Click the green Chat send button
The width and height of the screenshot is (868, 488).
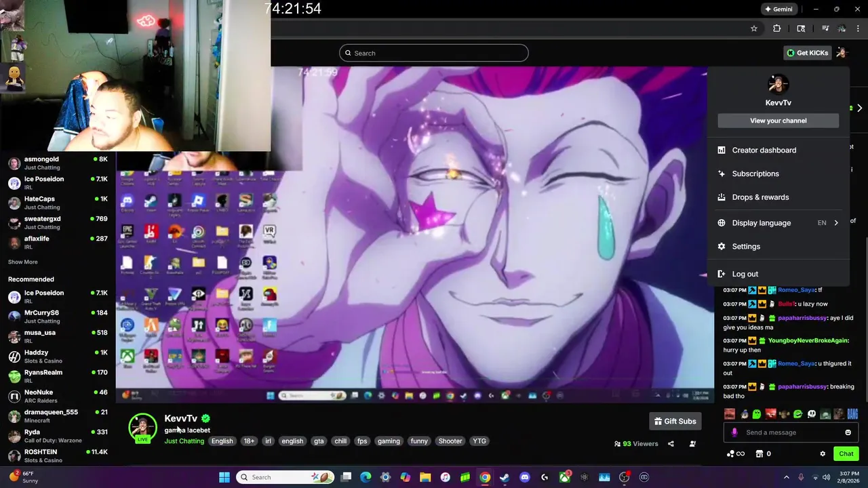(x=846, y=454)
